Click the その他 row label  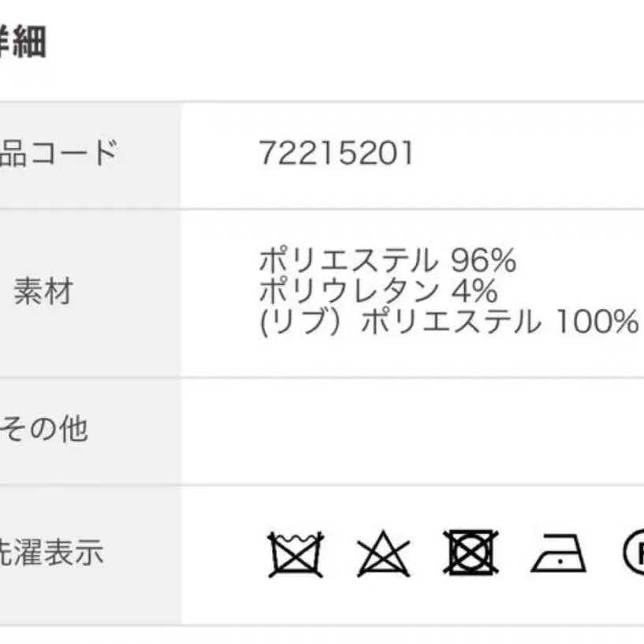43,428
